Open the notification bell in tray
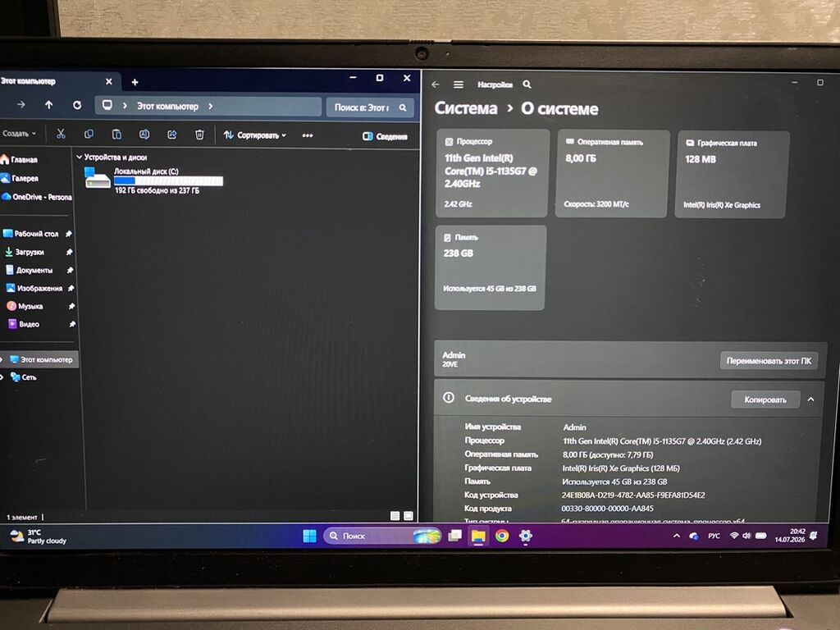The height and width of the screenshot is (630, 840). point(814,536)
